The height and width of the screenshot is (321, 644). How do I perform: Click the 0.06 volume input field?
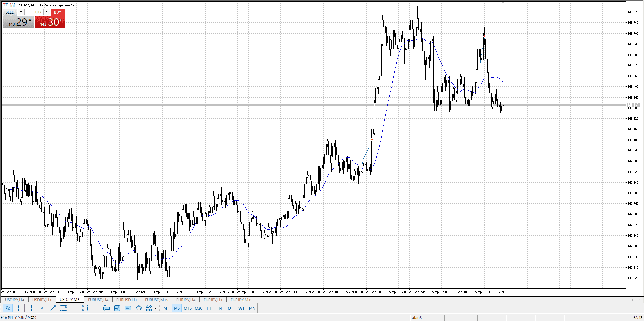34,12
